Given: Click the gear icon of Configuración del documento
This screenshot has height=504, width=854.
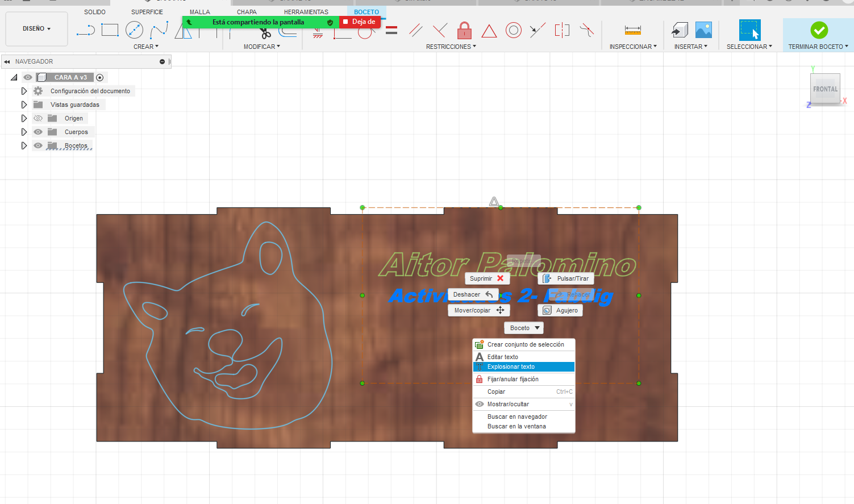Looking at the screenshot, I should click(x=38, y=91).
